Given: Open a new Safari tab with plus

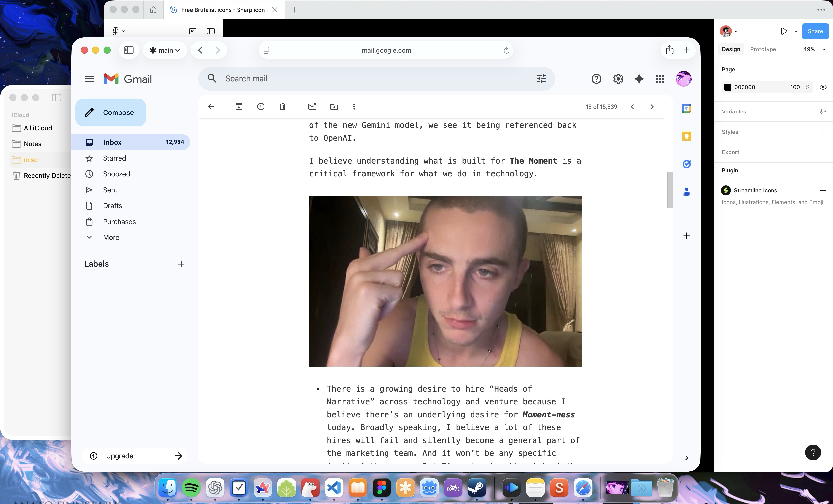Looking at the screenshot, I should point(687,50).
